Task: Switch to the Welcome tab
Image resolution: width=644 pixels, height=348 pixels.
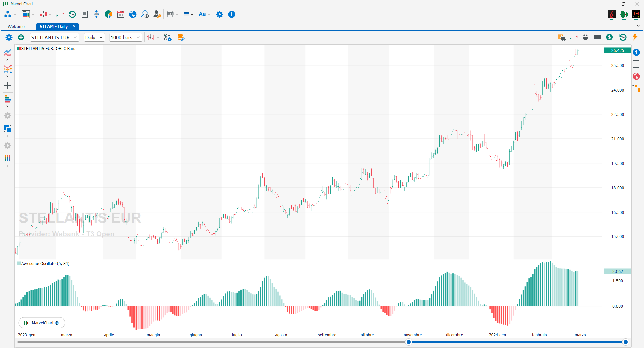Action: (16, 26)
